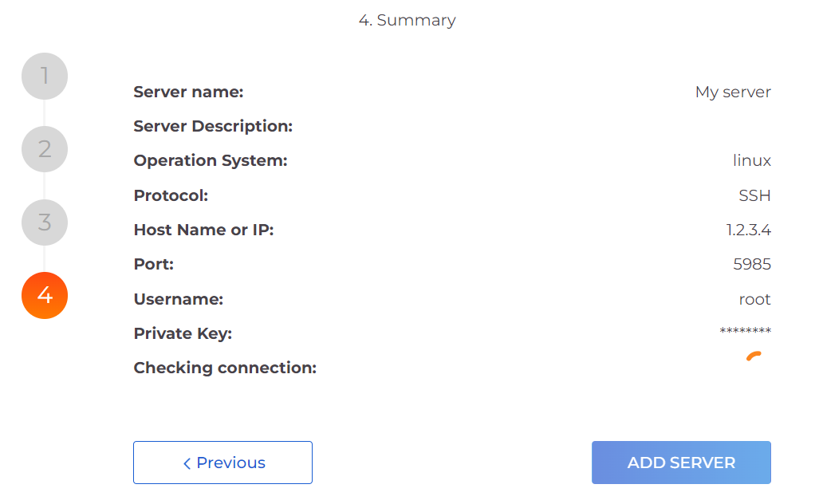
Task: Go to wizard step 1 circle
Action: [45, 77]
